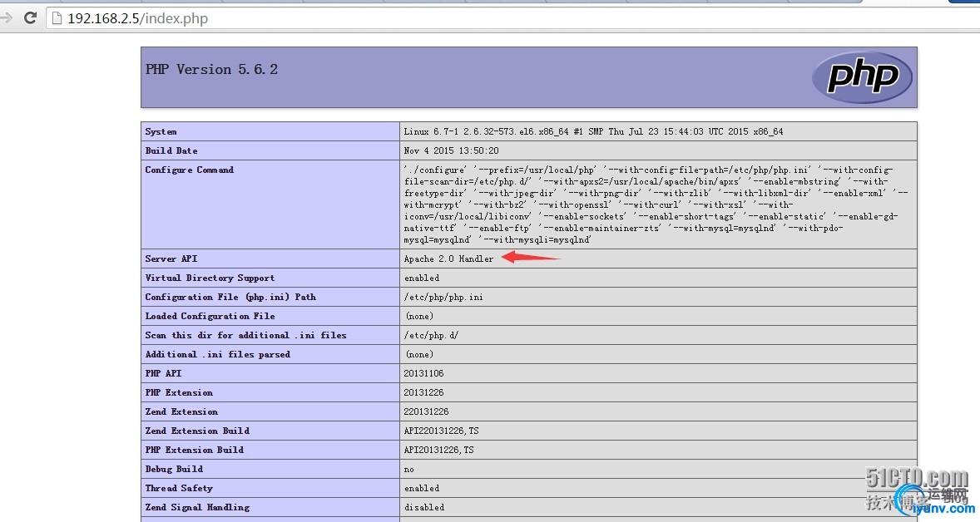
Task: Click the 'Configure Command' label
Action: 190,170
